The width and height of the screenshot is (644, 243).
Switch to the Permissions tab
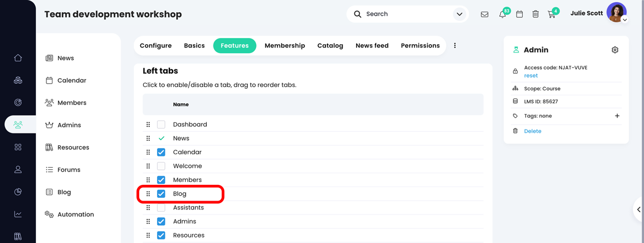pyautogui.click(x=420, y=46)
